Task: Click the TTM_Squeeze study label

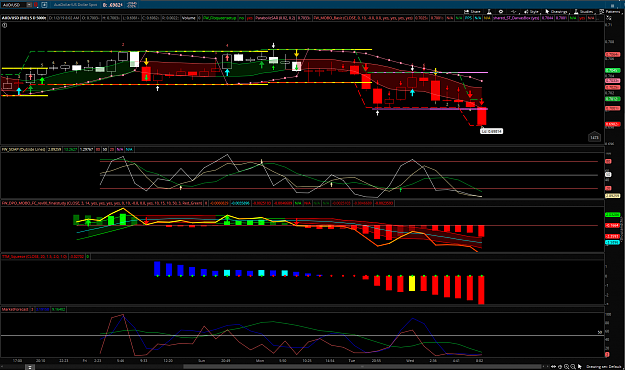Action: [34, 256]
